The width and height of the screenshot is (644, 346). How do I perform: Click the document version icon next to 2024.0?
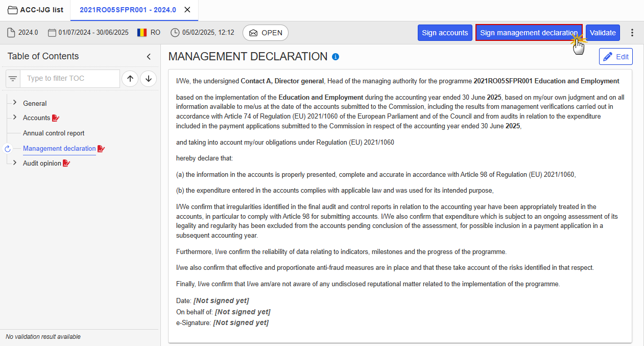(11, 33)
